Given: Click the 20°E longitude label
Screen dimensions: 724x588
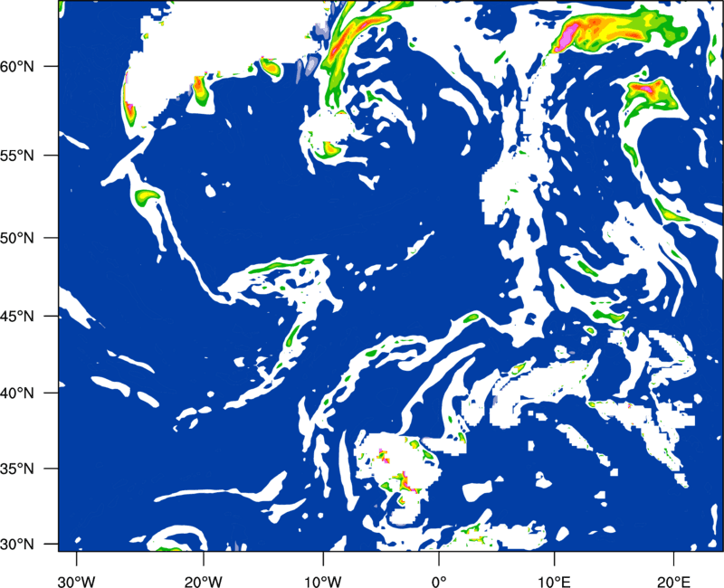Looking at the screenshot, I should point(673,582).
